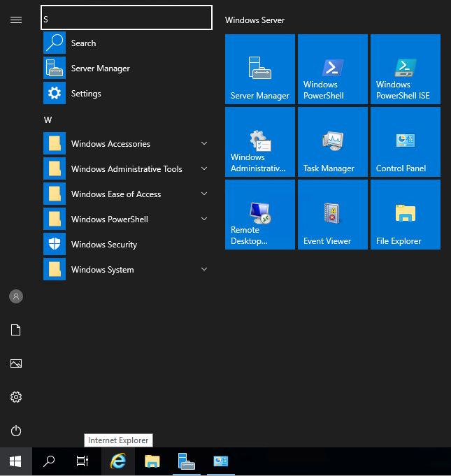This screenshot has width=451, height=476.
Task: Click the Windows Start button
Action: [16, 461]
